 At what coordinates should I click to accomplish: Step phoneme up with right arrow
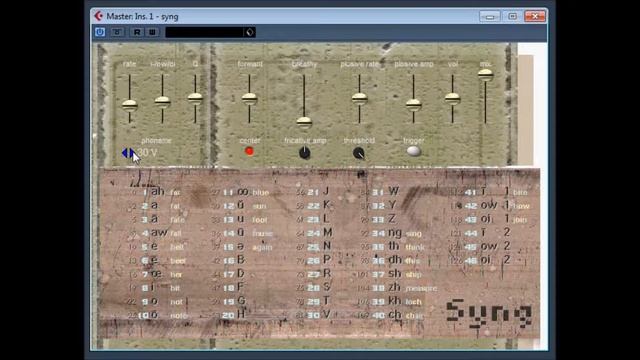pyautogui.click(x=131, y=153)
